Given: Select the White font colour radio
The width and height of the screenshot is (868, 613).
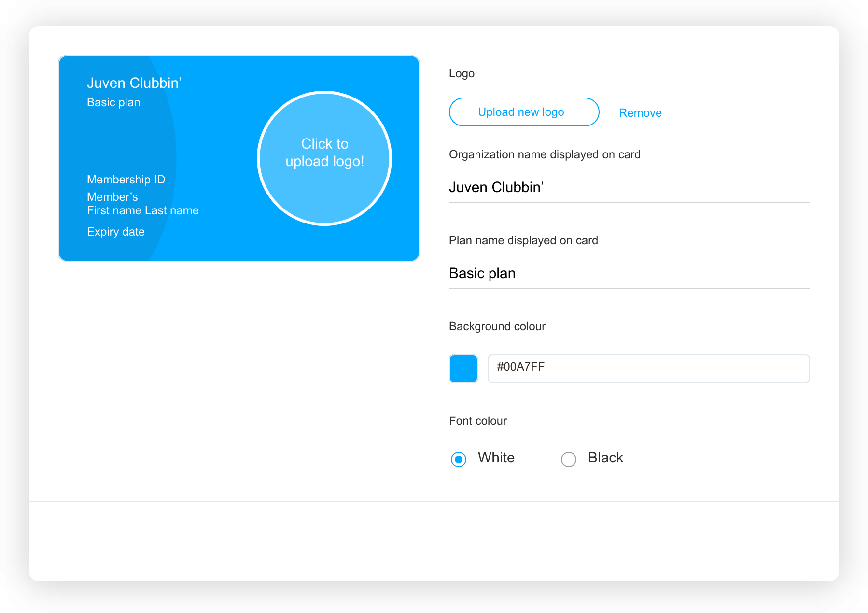Looking at the screenshot, I should pyautogui.click(x=459, y=459).
